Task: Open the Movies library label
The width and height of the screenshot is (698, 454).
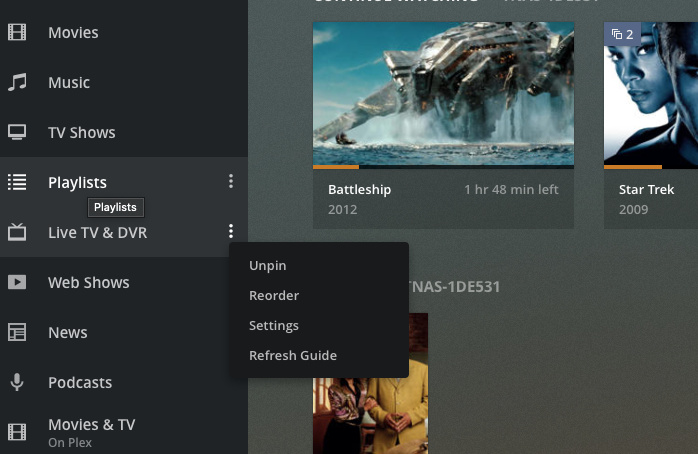Action: (73, 32)
